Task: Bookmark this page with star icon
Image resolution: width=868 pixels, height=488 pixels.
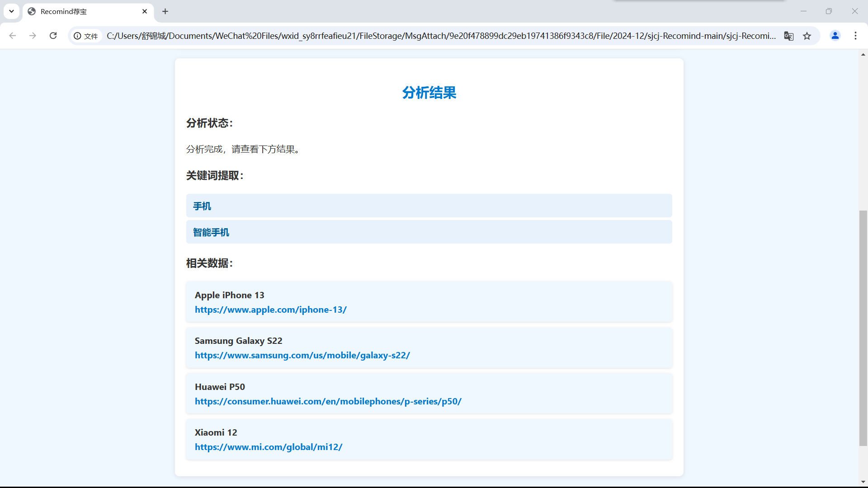Action: 807,36
